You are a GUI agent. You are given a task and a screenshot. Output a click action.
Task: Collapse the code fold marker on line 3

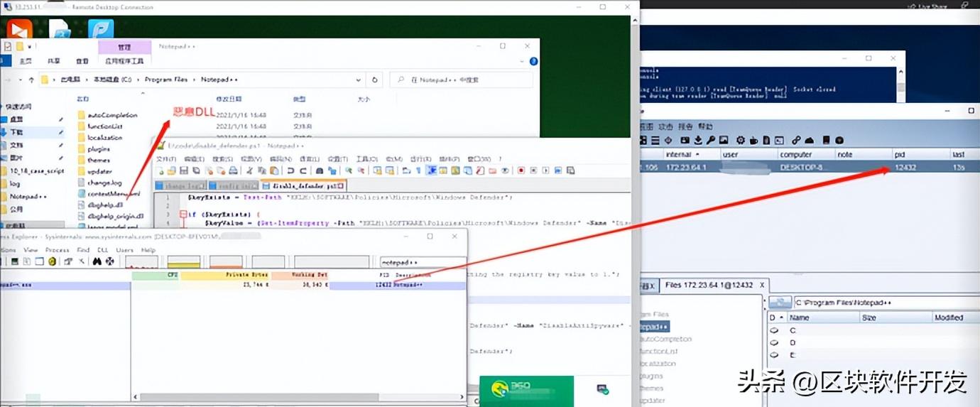pos(183,214)
